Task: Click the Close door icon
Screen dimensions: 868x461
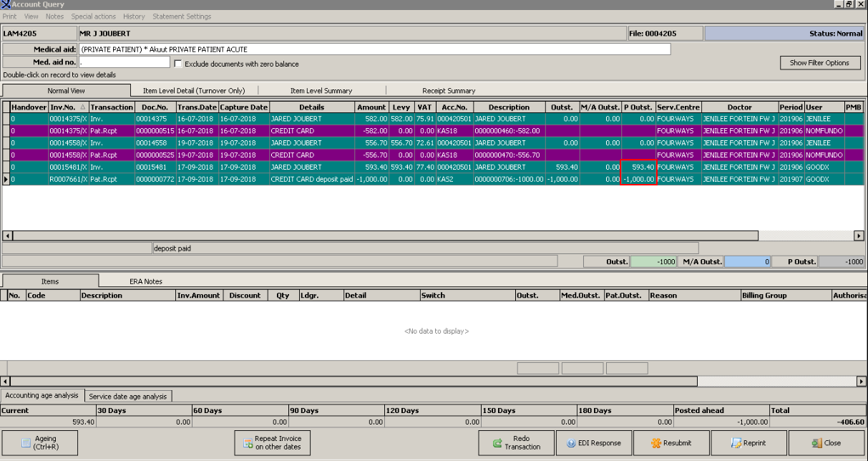Action: coord(816,443)
